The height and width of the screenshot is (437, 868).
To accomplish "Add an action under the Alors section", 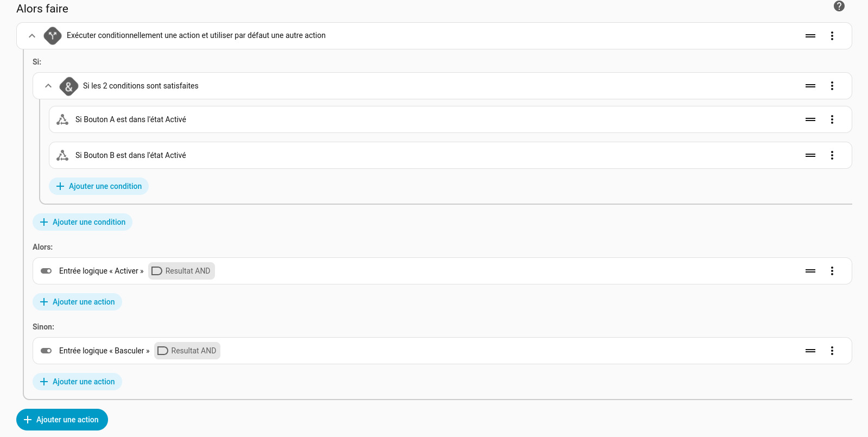I will [x=77, y=302].
